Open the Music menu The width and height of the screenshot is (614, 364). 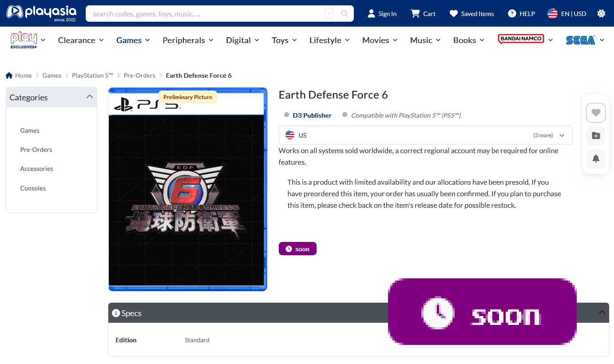tap(425, 40)
